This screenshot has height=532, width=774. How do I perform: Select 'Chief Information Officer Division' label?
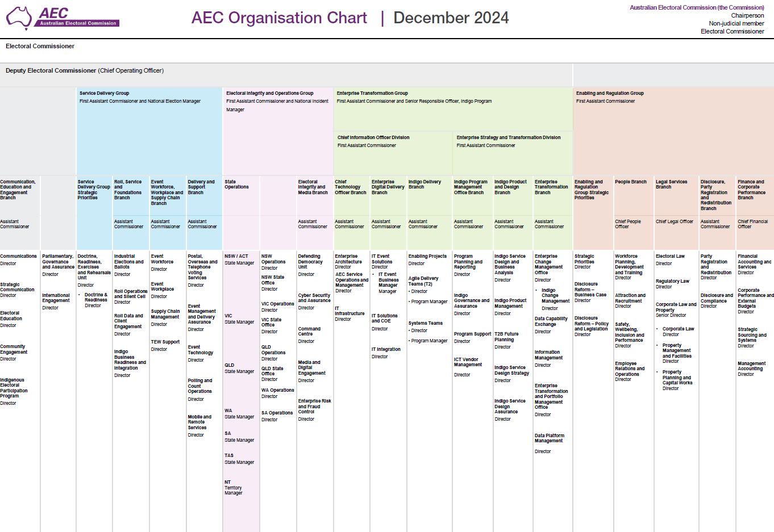[373, 137]
